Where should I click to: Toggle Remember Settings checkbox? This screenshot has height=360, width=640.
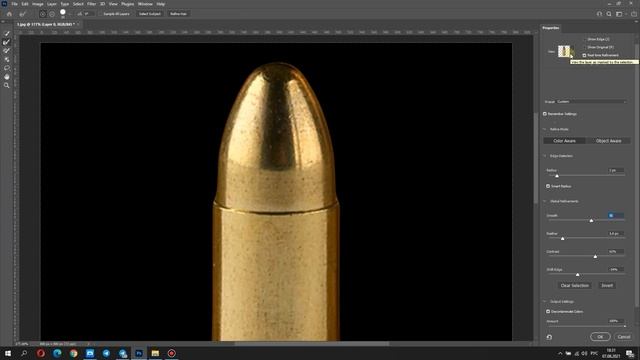(545, 114)
